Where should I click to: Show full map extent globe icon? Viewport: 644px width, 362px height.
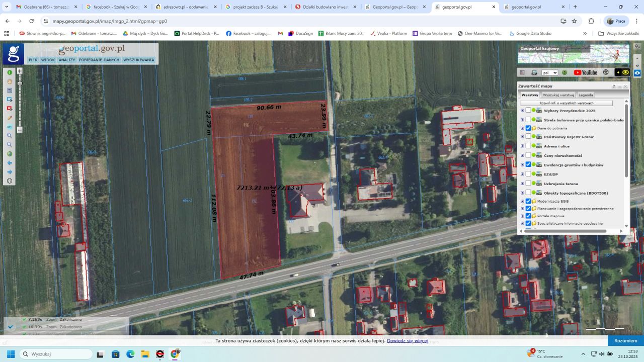click(x=10, y=154)
